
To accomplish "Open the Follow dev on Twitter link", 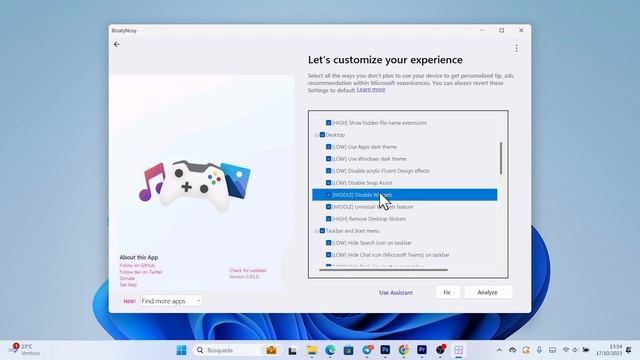I will pyautogui.click(x=141, y=272).
